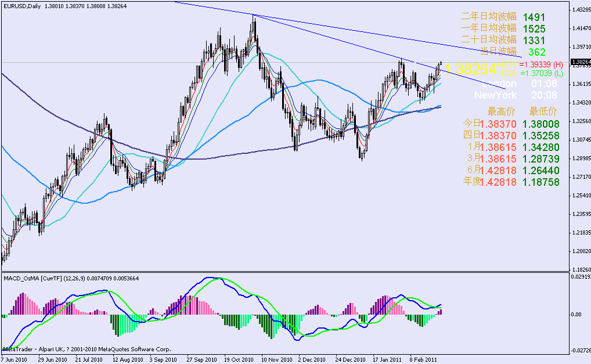Click the 1.41470 price axis label
Viewport: 591px width, 364px height.
(x=582, y=28)
